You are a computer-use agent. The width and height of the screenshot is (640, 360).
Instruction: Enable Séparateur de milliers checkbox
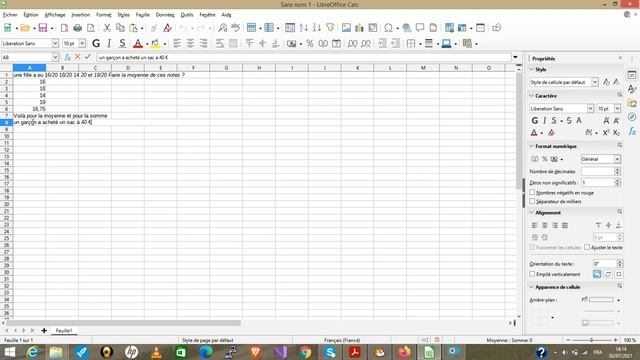click(x=532, y=201)
